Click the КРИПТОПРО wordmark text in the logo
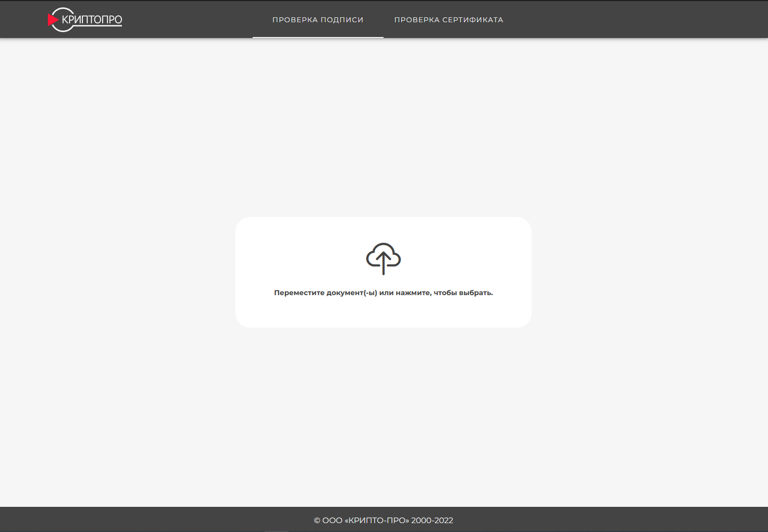Screen dimensions: 768x532 click(92, 20)
